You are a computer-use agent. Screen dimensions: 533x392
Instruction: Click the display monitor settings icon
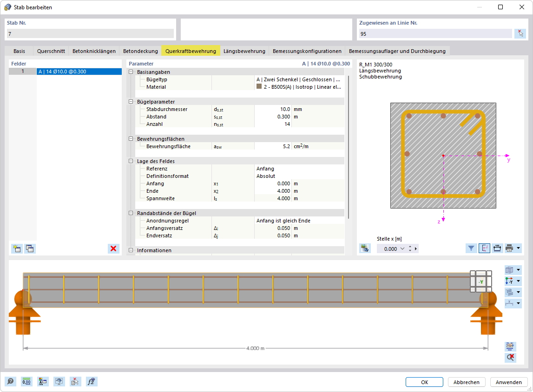[x=59, y=381]
